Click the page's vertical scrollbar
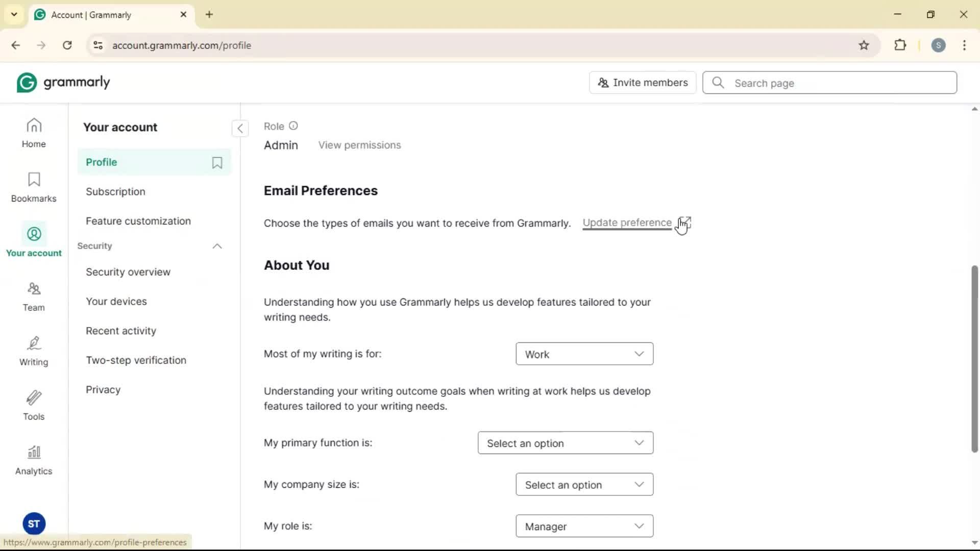The image size is (980, 551). pyautogui.click(x=974, y=358)
